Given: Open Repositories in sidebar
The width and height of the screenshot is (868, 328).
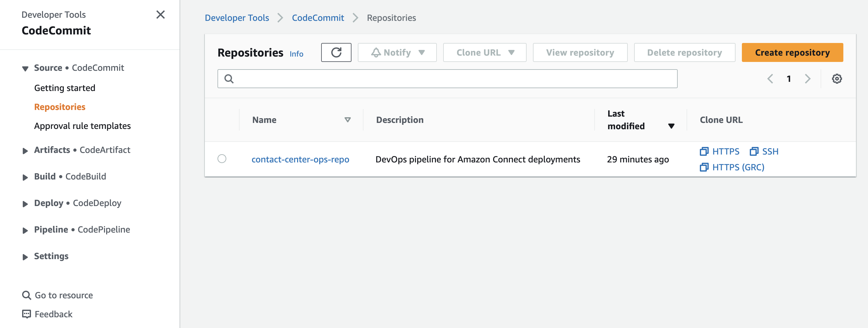Looking at the screenshot, I should pos(60,107).
